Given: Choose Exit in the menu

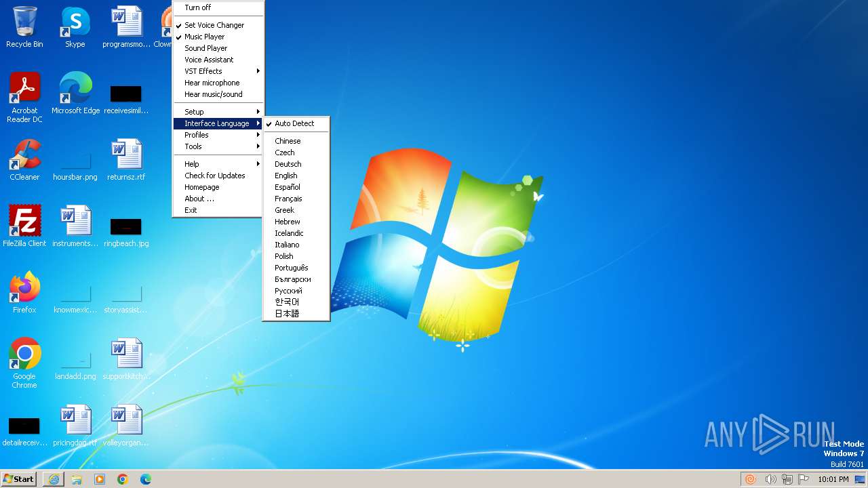Looking at the screenshot, I should click(x=218, y=210).
